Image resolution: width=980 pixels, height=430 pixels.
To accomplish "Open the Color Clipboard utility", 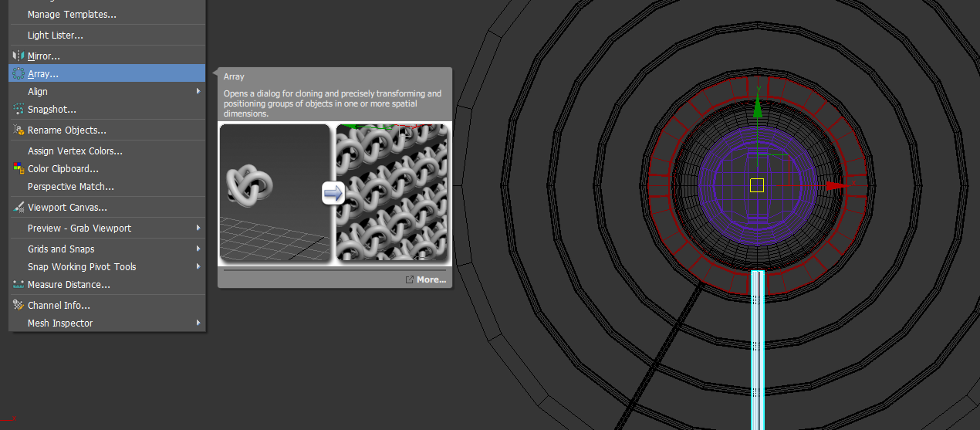I will (106, 168).
